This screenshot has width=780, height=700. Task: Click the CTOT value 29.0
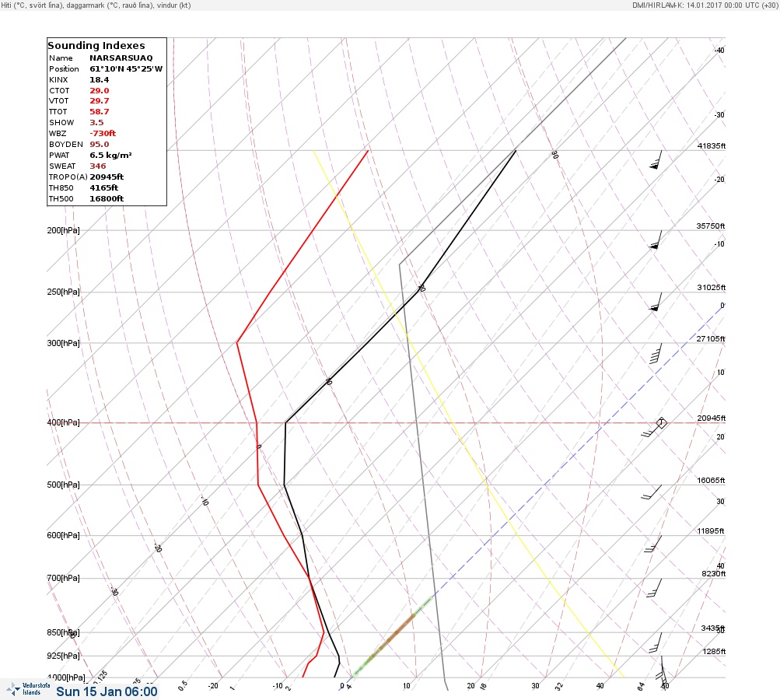[x=99, y=90]
